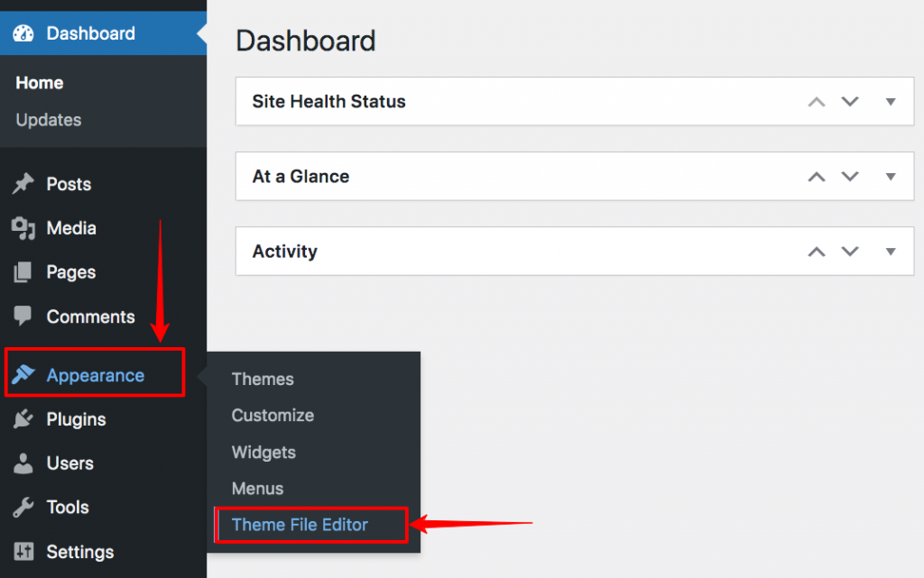Click the Tools wrench icon
Viewport: 924px width, 578px height.
pyautogui.click(x=23, y=508)
